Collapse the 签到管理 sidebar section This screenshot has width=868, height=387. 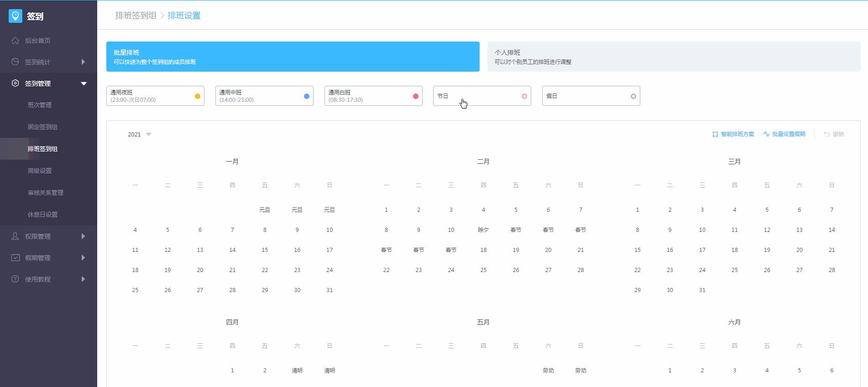click(x=84, y=84)
